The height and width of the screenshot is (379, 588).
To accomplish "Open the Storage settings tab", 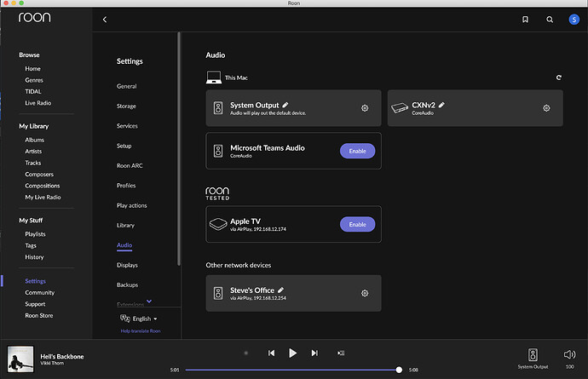I will (126, 106).
